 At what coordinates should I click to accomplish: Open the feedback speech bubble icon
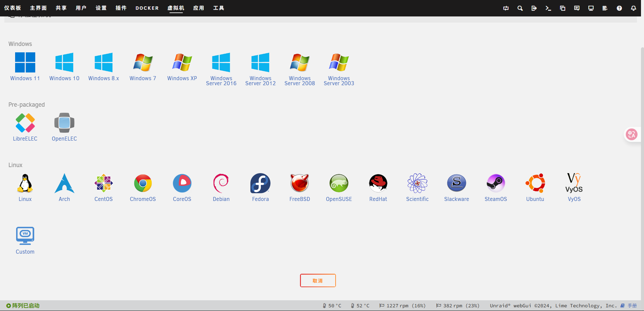pyautogui.click(x=577, y=8)
